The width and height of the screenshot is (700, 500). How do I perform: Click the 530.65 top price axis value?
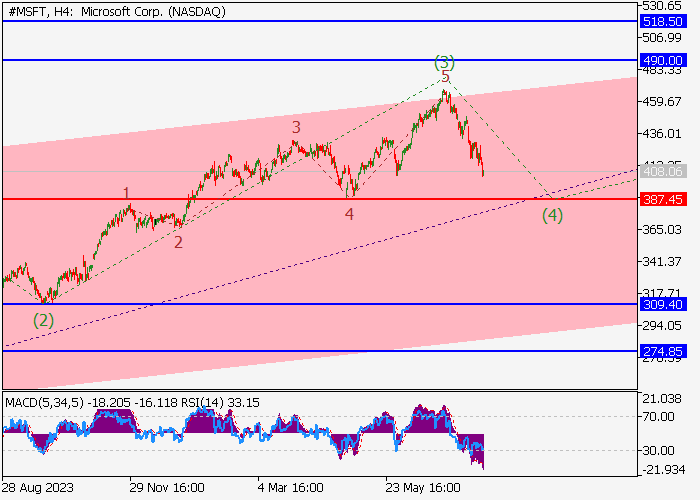tap(662, 5)
